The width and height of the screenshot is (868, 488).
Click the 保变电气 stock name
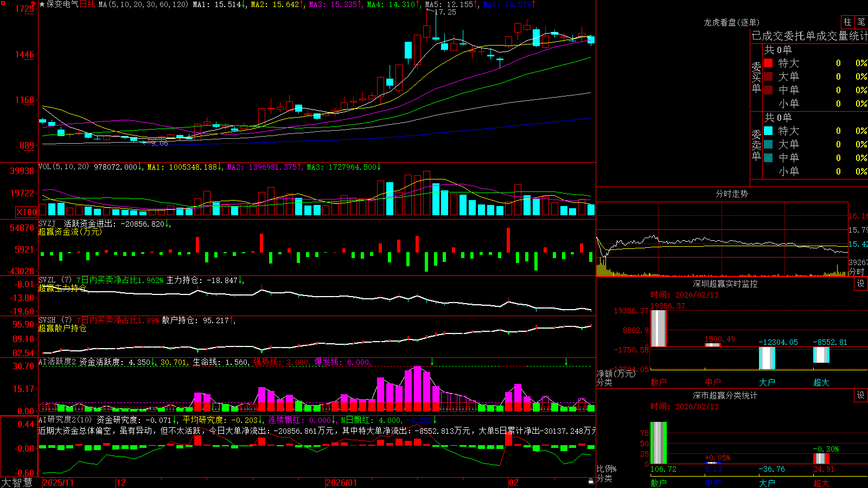pos(62,4)
